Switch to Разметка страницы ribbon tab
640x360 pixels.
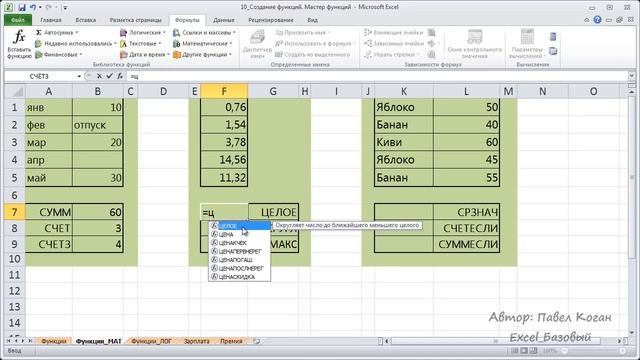[136, 20]
